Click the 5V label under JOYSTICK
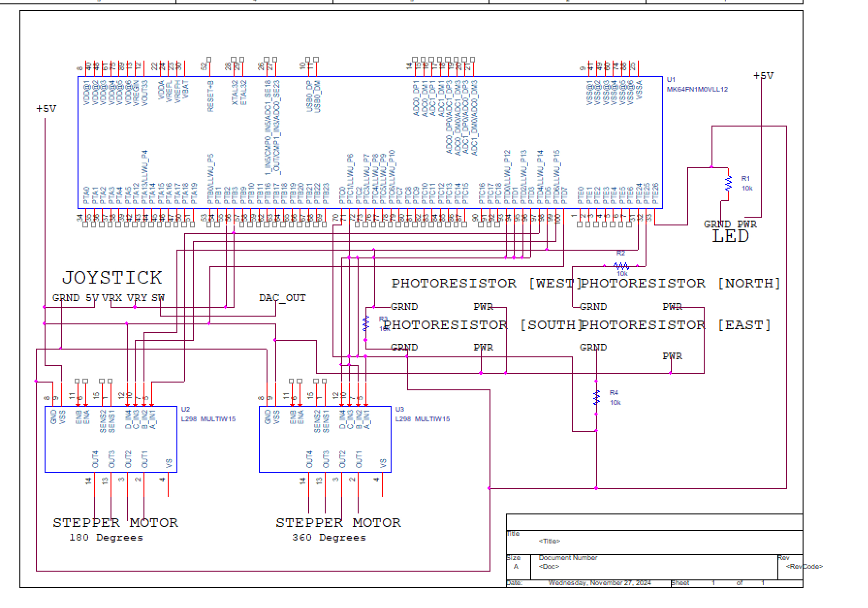This screenshot has height=608, width=868. [x=92, y=298]
